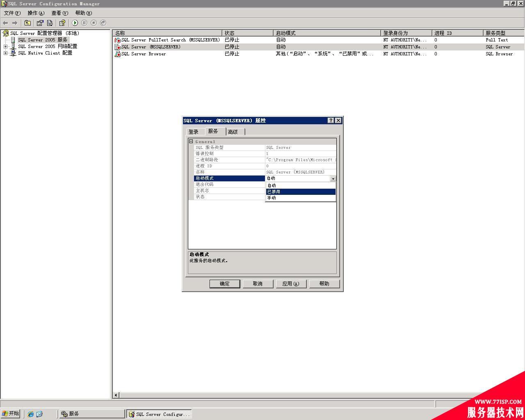
Task: Click the Up one level folder icon
Action: (x=27, y=23)
